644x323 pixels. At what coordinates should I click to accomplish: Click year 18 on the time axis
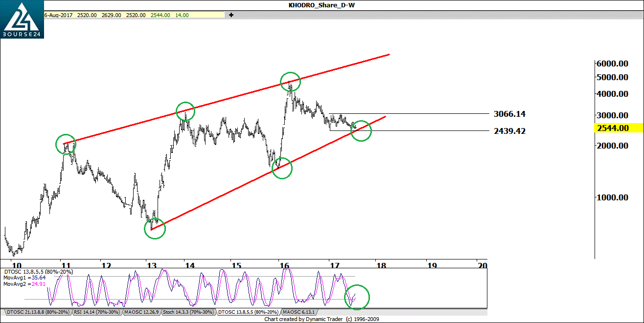pyautogui.click(x=381, y=265)
